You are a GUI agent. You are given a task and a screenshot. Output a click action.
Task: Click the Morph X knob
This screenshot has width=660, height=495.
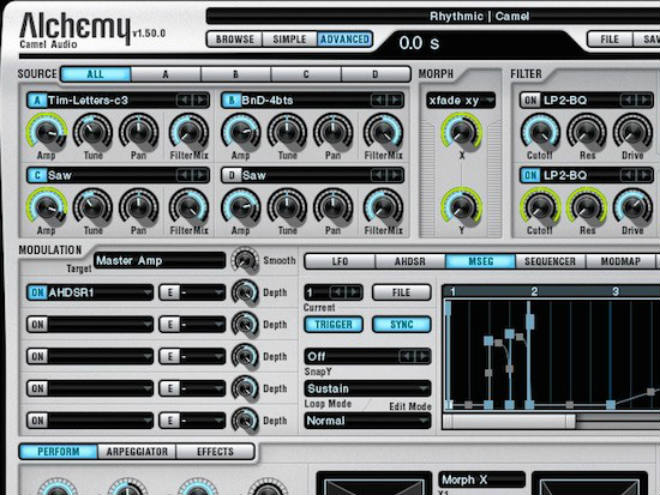(x=460, y=130)
